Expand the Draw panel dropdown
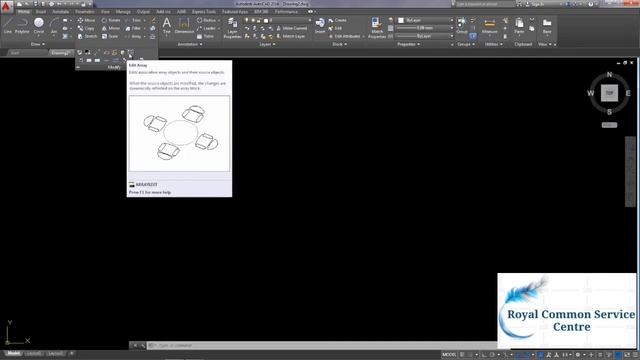640x360 pixels. (38, 44)
